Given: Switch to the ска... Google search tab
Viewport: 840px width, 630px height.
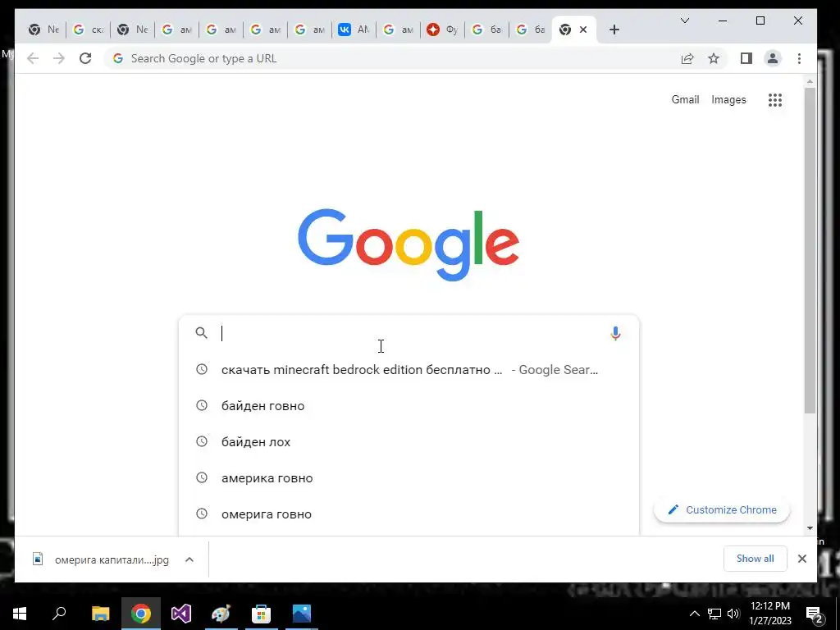Looking at the screenshot, I should point(88,30).
